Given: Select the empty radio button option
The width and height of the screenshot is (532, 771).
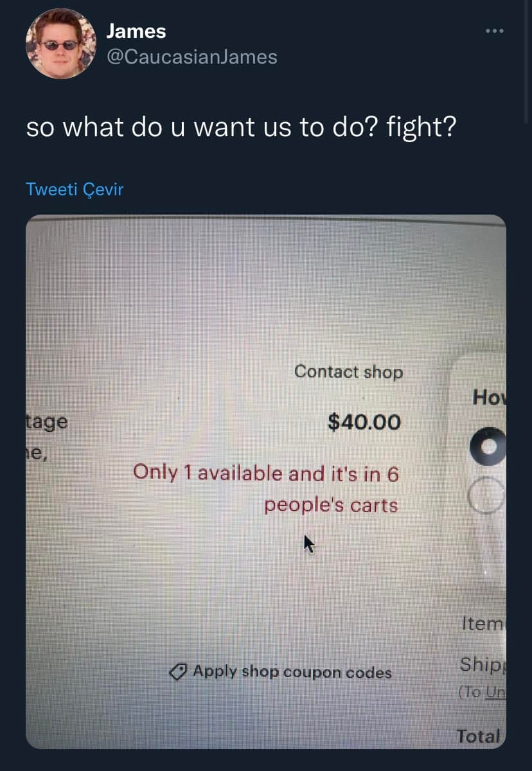Looking at the screenshot, I should click(x=488, y=497).
